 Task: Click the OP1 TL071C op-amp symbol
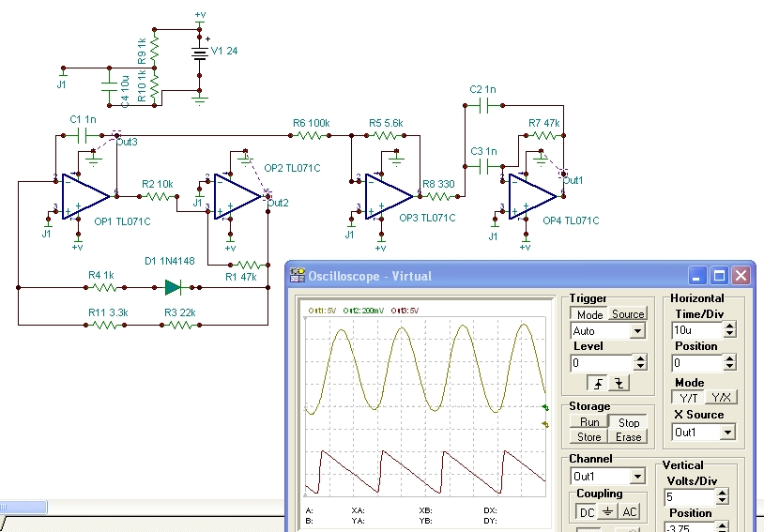[x=85, y=197]
